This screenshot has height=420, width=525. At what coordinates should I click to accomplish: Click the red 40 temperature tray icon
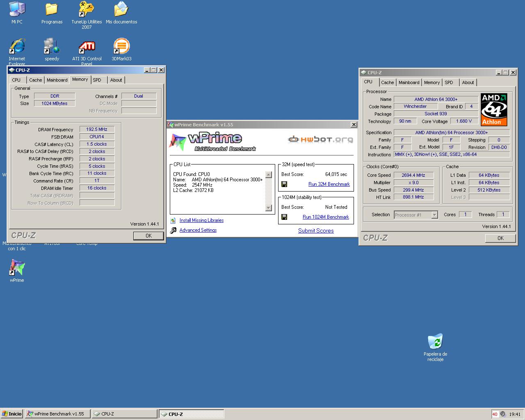tap(495, 414)
